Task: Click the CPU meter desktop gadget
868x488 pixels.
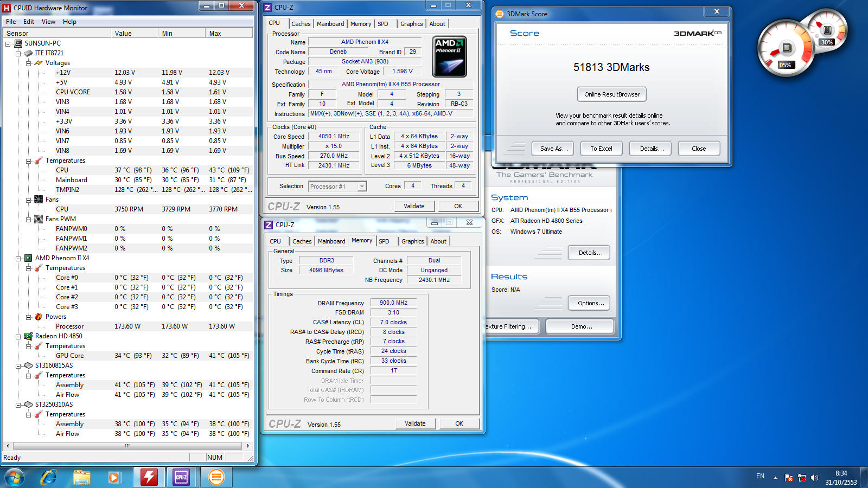Action: (x=787, y=48)
